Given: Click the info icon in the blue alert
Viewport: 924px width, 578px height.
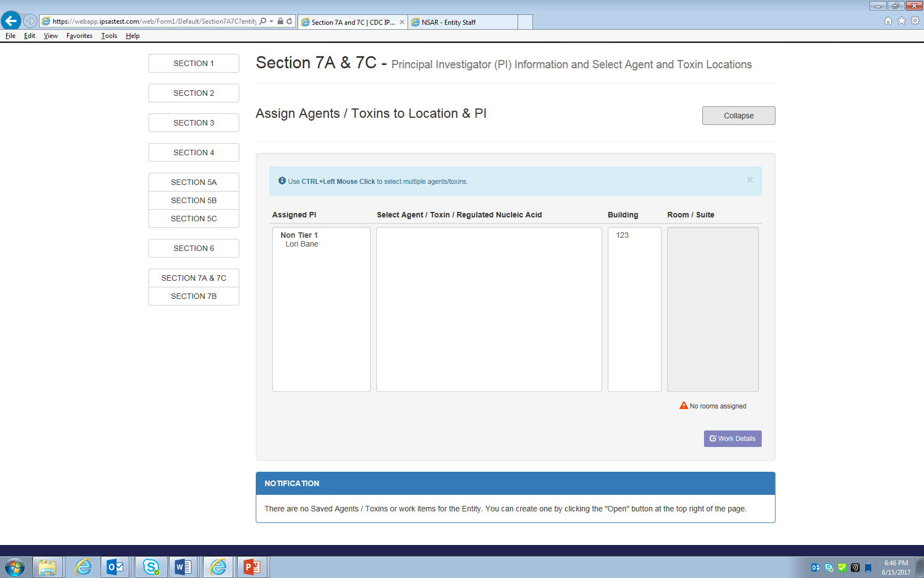Looking at the screenshot, I should pyautogui.click(x=282, y=181).
